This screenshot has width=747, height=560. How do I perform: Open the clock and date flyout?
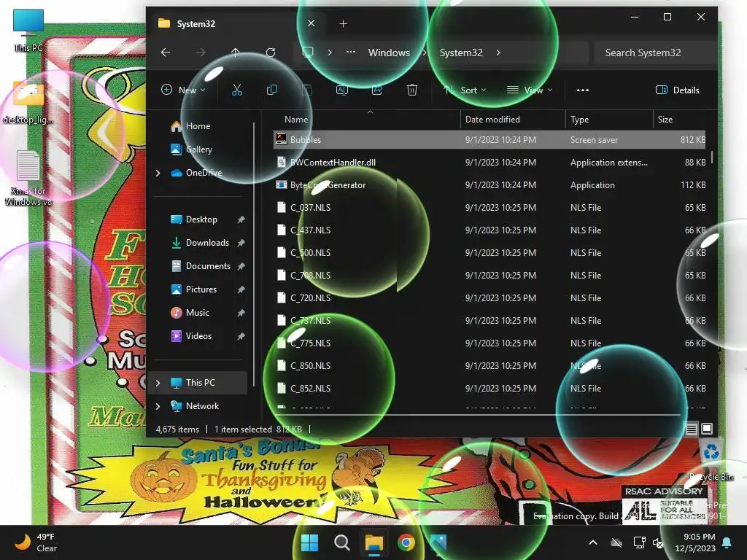[695, 542]
